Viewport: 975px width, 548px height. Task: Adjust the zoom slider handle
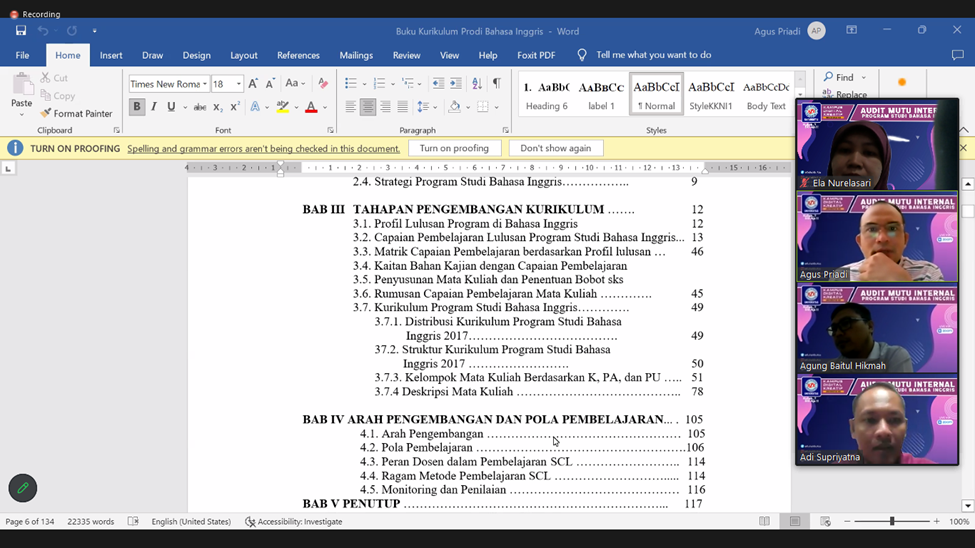(x=892, y=521)
